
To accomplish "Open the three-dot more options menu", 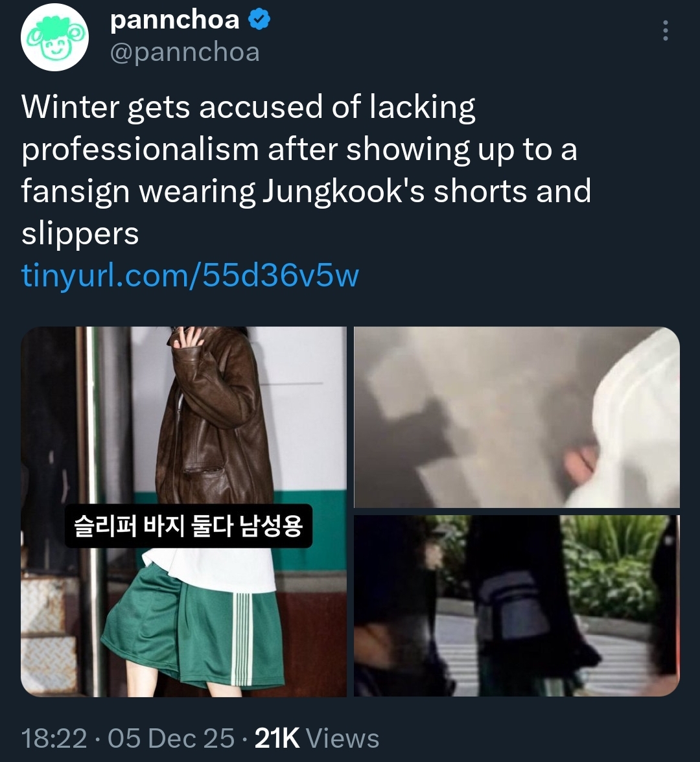I will click(x=666, y=30).
